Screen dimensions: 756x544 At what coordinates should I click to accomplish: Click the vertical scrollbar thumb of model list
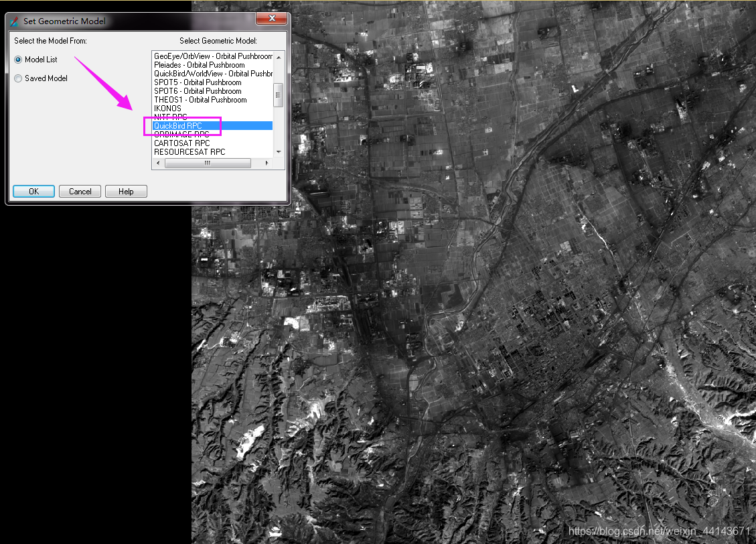tap(278, 95)
